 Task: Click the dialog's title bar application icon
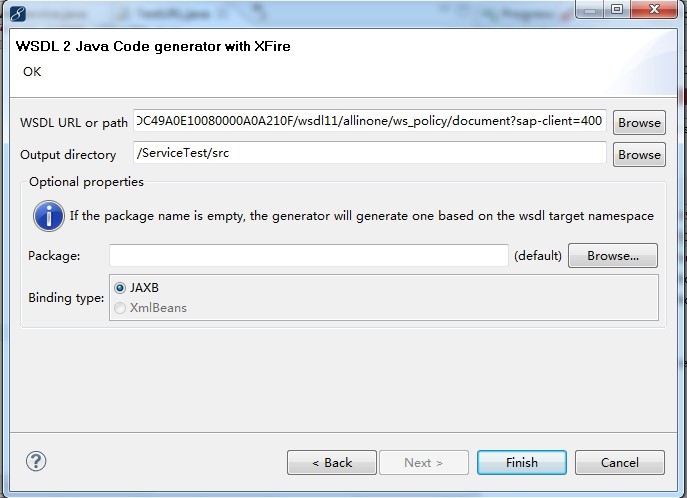click(17, 11)
